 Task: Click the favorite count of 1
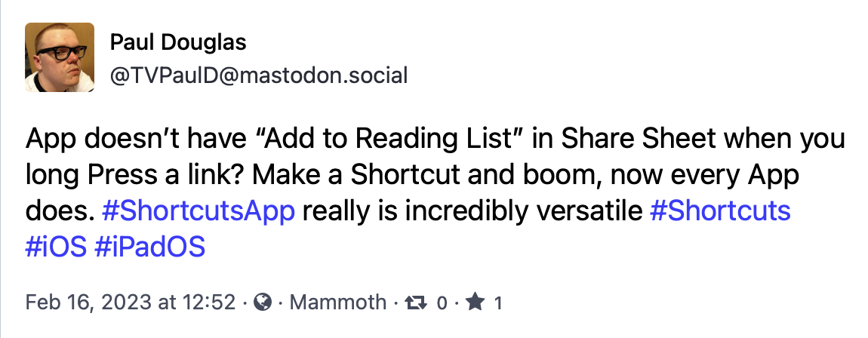(x=498, y=303)
